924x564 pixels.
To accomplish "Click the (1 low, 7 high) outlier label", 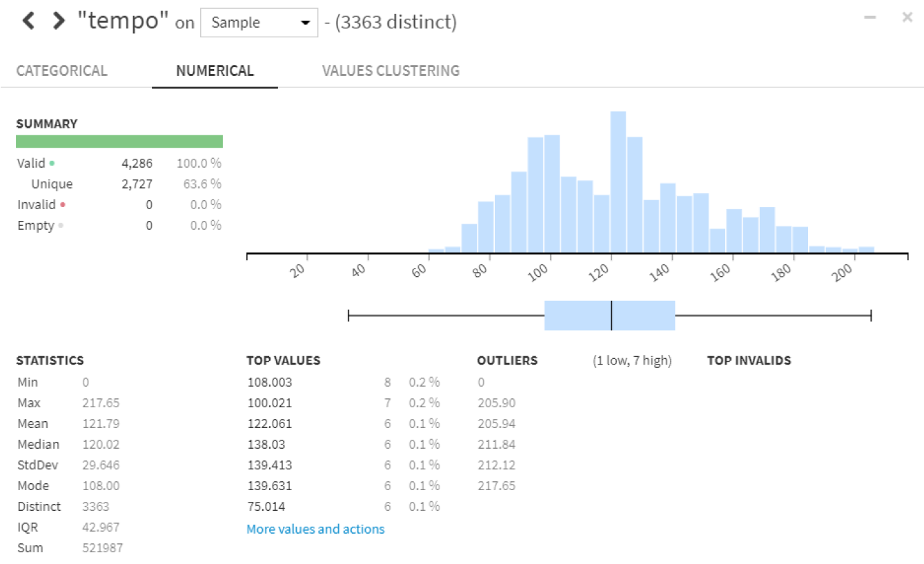I will point(632,361).
